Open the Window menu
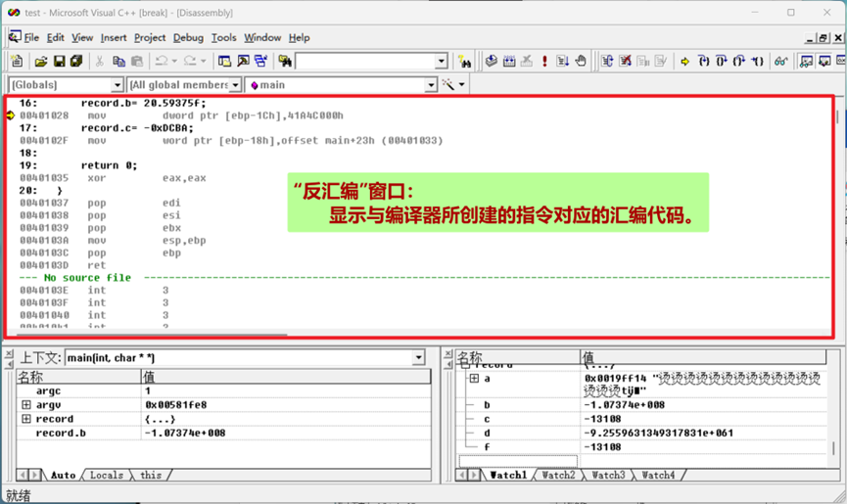Screen dimensions: 847x504 (262, 37)
